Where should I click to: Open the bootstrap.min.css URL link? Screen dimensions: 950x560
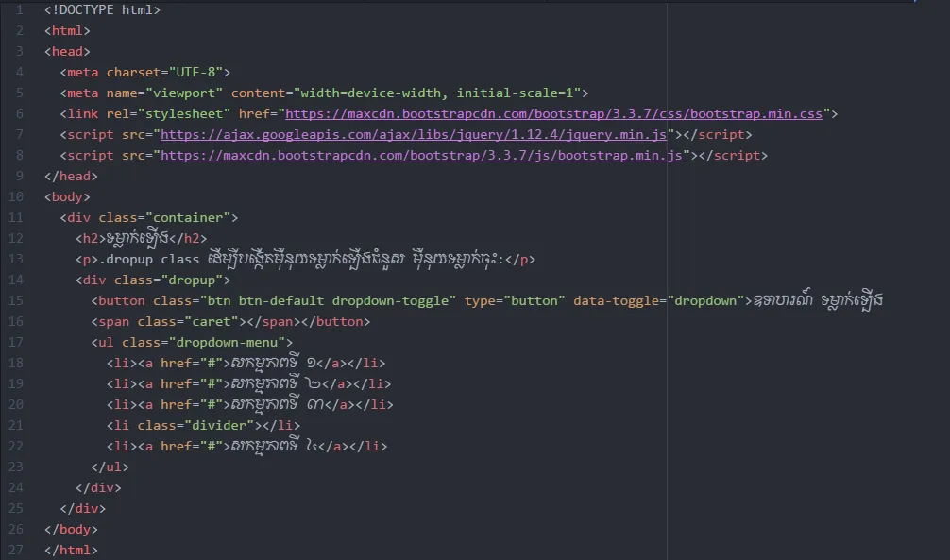[x=553, y=114]
